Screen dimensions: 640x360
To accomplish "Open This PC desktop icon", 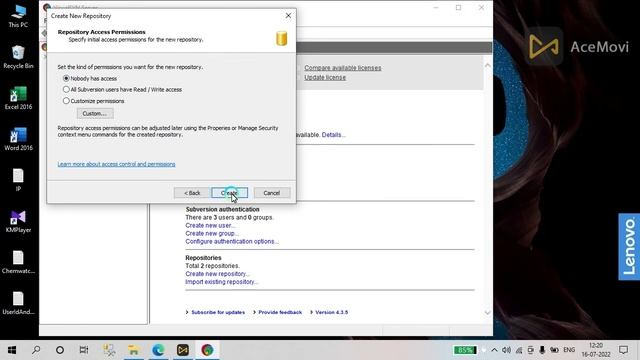I will tap(18, 16).
